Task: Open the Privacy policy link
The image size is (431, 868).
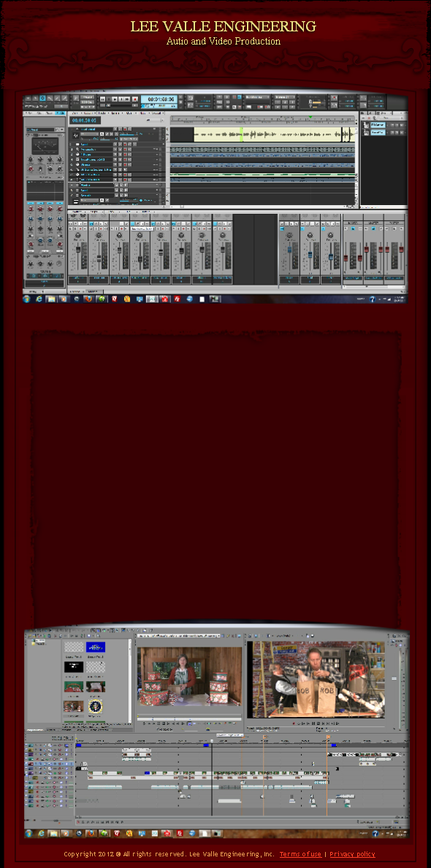Action: click(352, 853)
